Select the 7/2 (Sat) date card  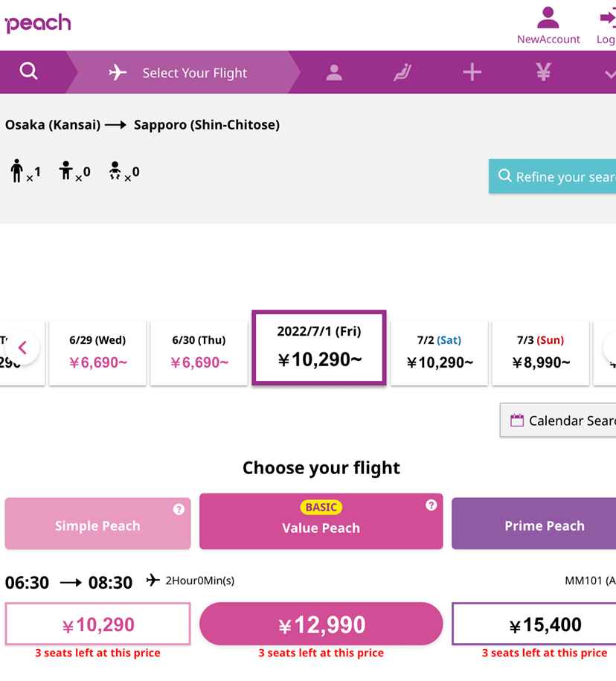pos(440,353)
